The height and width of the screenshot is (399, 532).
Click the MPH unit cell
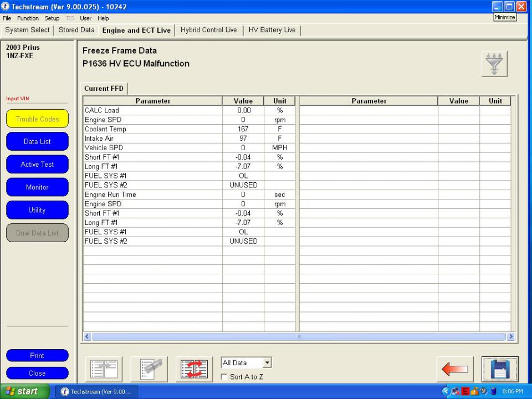[279, 147]
